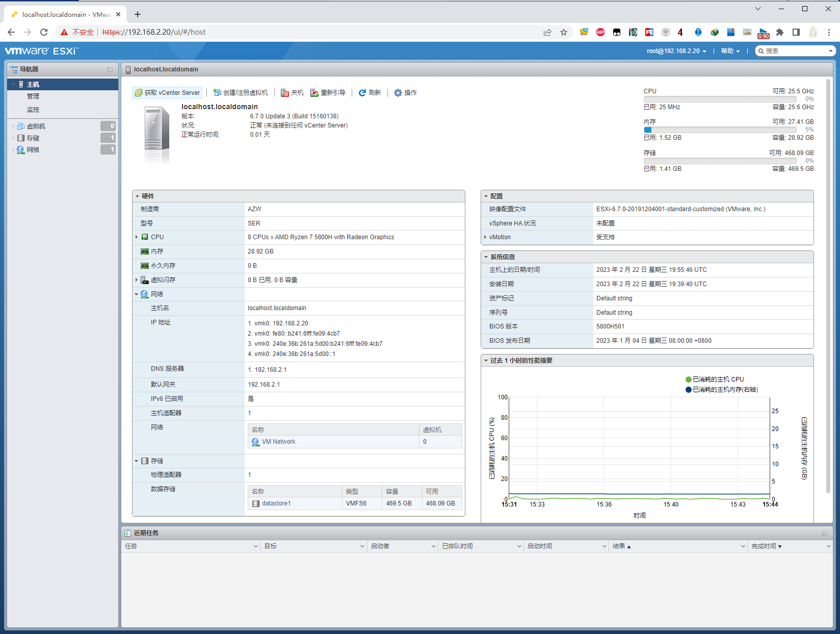
Task: Click the CPU chip icon in hardware
Action: tap(145, 237)
